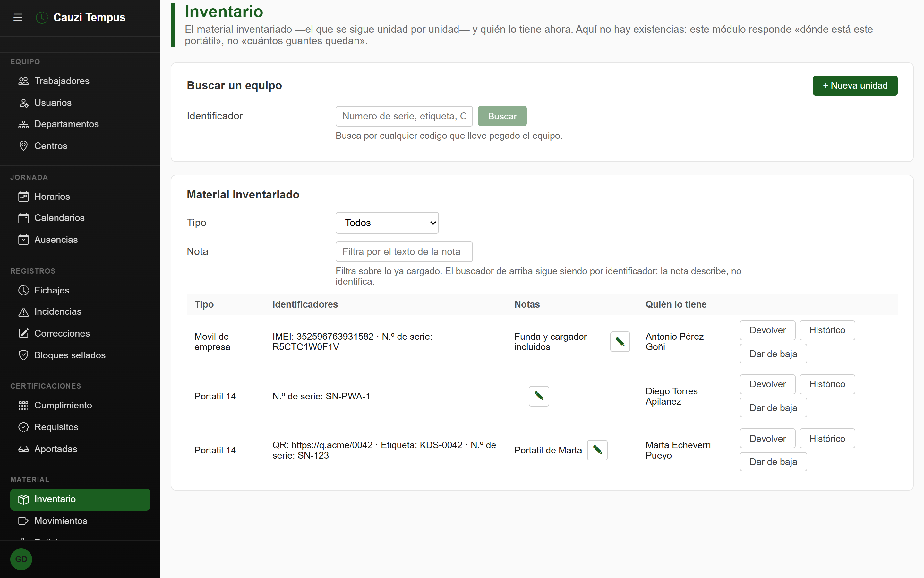Screen dimensions: 924x578
Task: Open Departamentos in sidebar
Action: [x=80, y=124]
